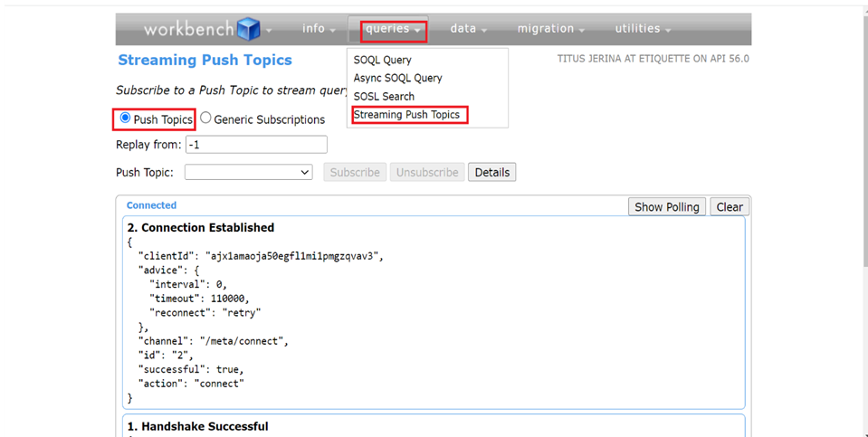Select the Push Topics radio button

click(125, 118)
